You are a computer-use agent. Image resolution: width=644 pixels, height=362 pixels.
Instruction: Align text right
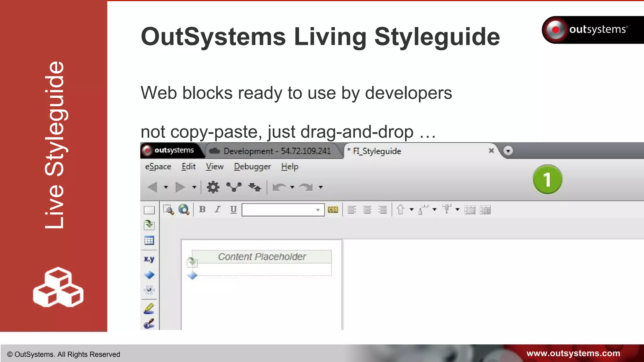tap(382, 210)
